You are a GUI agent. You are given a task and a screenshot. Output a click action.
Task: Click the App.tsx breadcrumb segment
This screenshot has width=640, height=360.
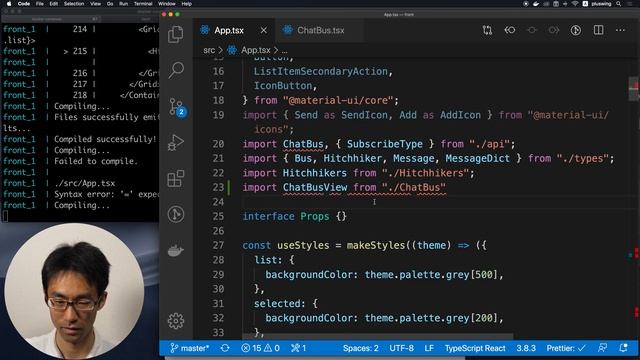click(x=255, y=50)
